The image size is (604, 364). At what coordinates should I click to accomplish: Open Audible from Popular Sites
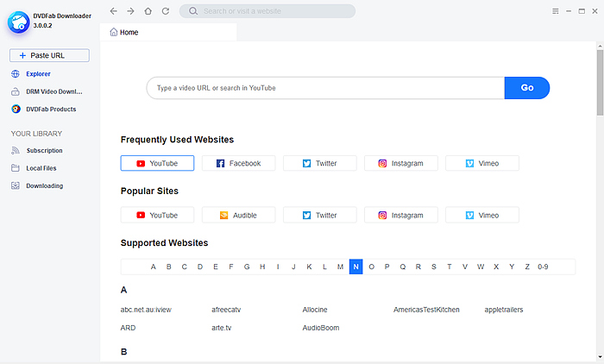(x=238, y=215)
